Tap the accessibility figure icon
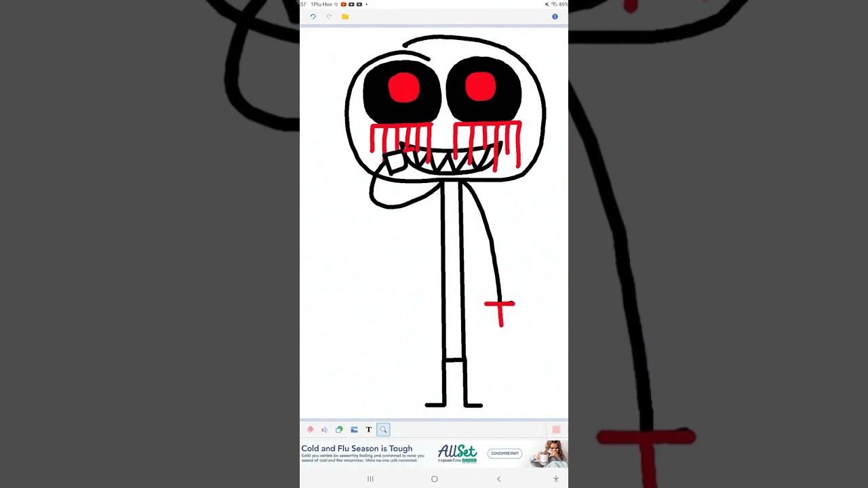 click(x=556, y=479)
